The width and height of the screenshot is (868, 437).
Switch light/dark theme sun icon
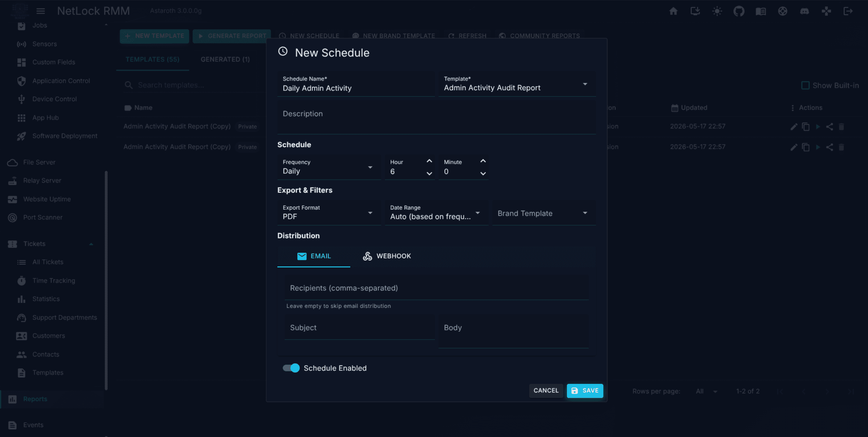point(717,11)
